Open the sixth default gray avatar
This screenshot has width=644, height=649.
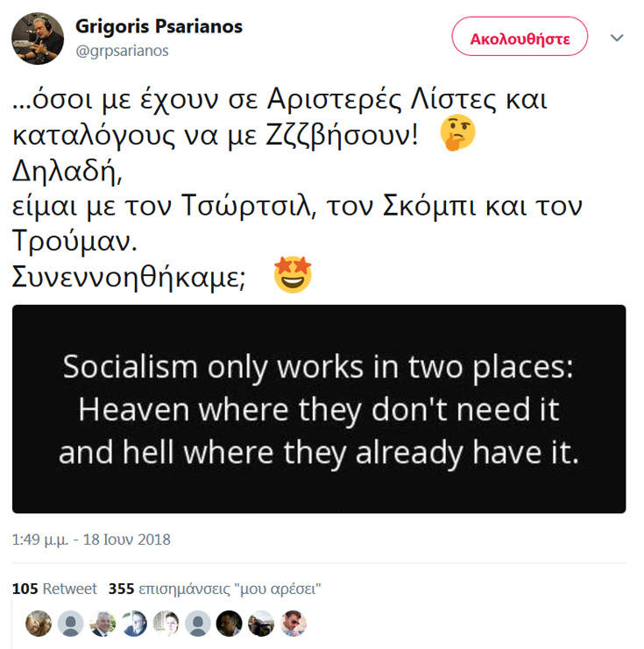(197, 624)
